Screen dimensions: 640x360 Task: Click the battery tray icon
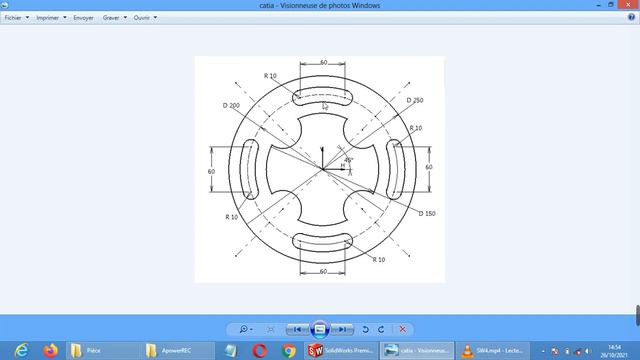[567, 351]
